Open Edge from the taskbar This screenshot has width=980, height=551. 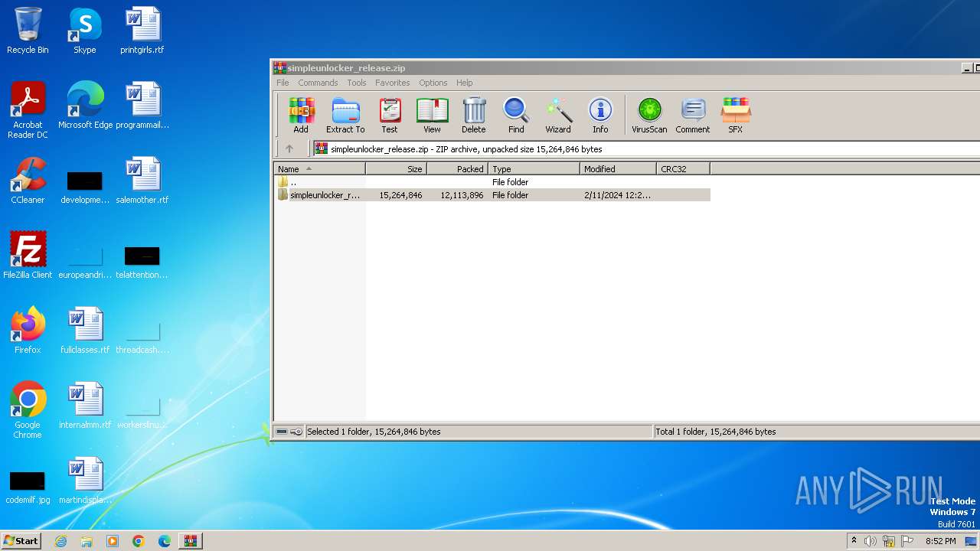click(165, 541)
